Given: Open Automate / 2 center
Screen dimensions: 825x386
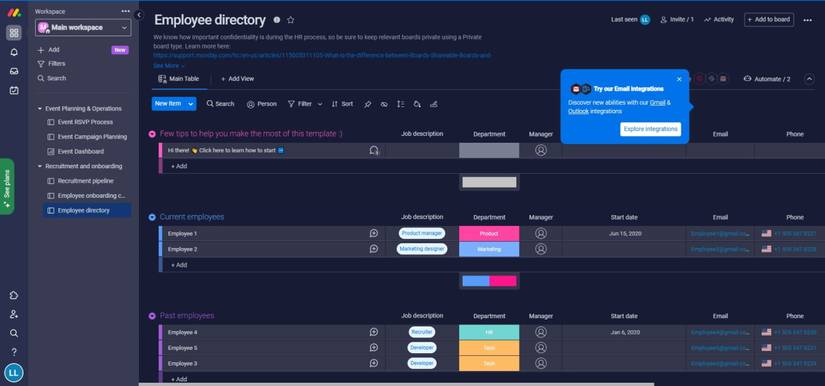Looking at the screenshot, I should coord(767,79).
